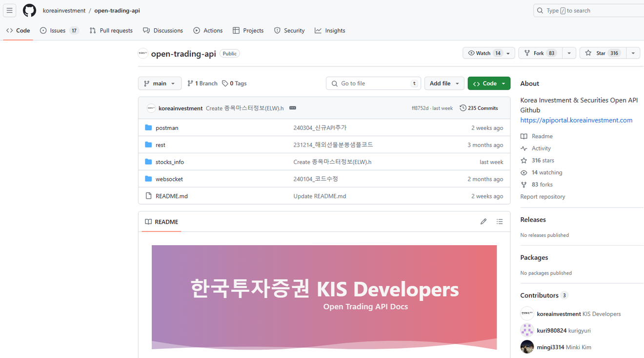Open the hamburger navigation menu

[9, 10]
